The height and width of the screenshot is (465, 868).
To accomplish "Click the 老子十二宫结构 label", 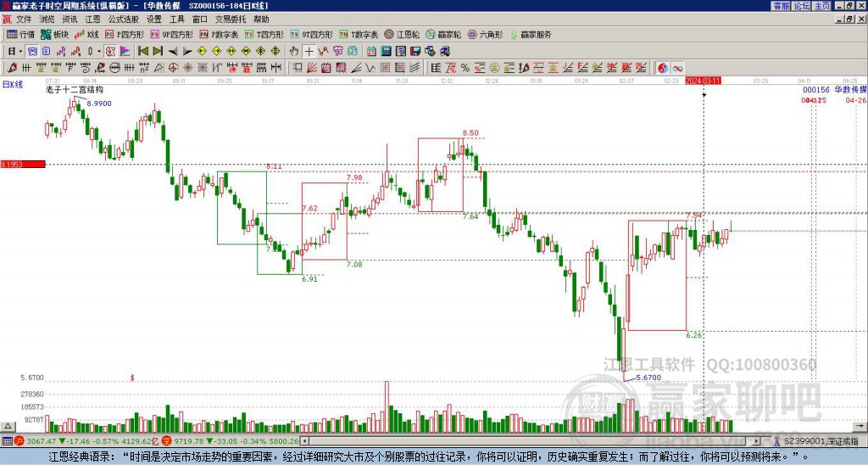I will pyautogui.click(x=75, y=89).
